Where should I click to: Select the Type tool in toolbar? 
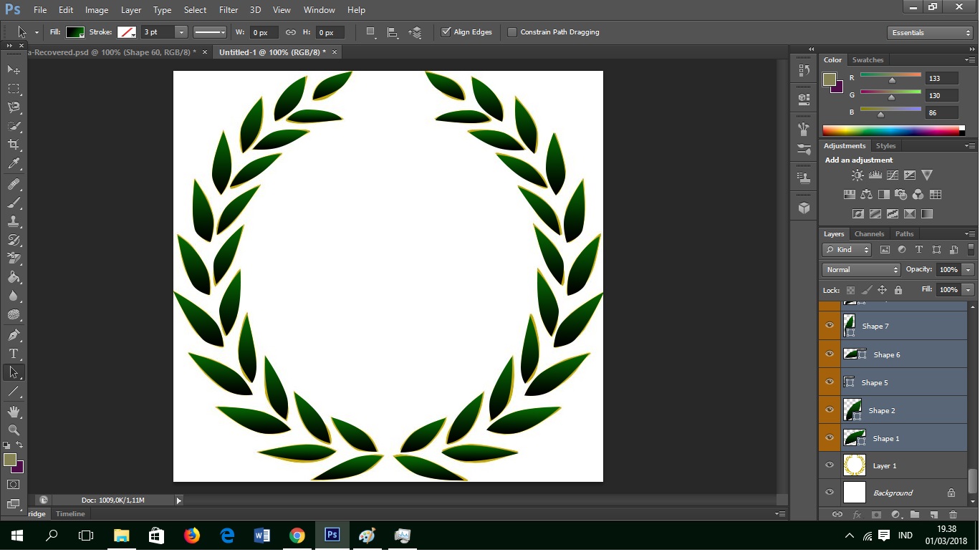[x=14, y=354]
